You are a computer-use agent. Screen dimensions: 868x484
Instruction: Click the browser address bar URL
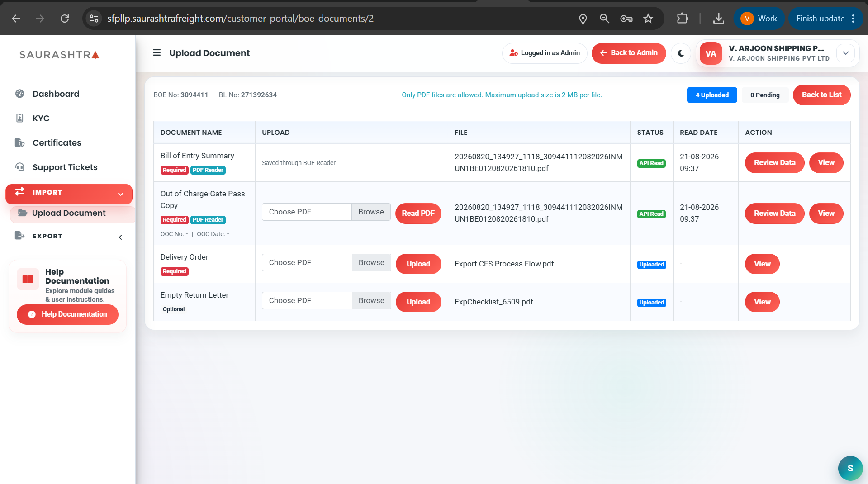point(240,19)
